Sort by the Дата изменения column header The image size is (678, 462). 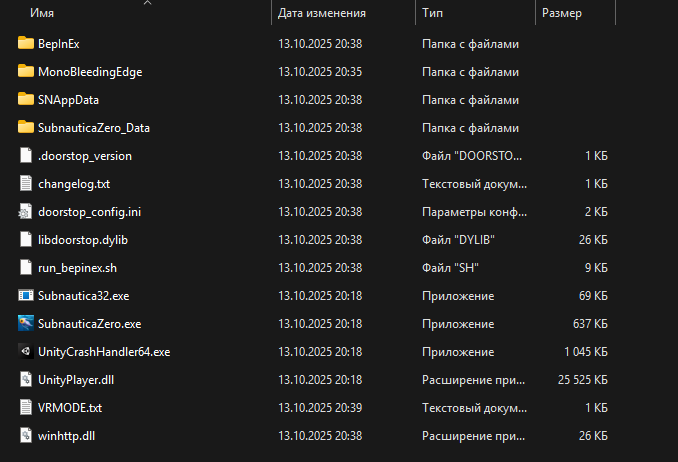pos(321,14)
